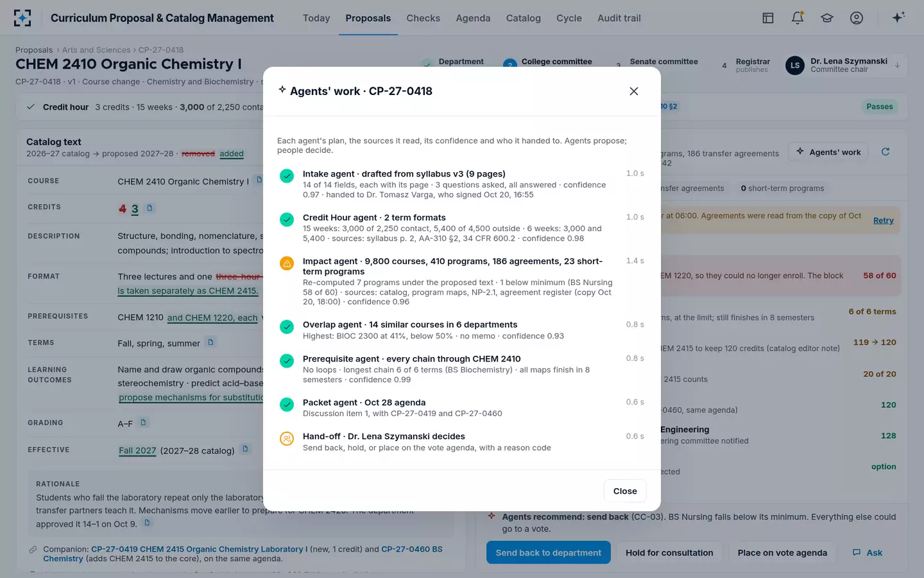Open notifications bell
Viewport: 924px width, 578px height.
(x=798, y=18)
